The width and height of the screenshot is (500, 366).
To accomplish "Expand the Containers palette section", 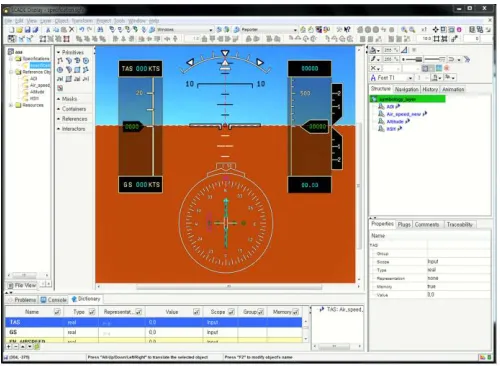I will pos(59,109).
